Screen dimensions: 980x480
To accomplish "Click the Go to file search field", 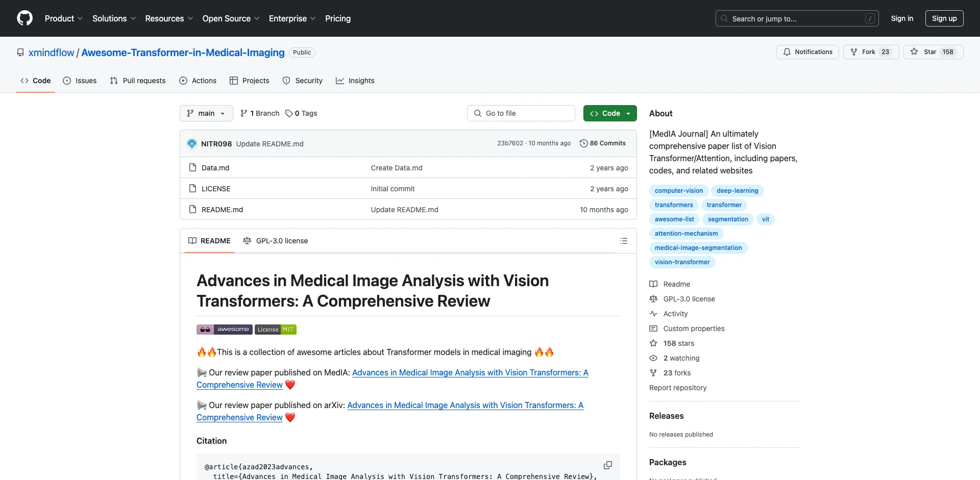I will (x=521, y=113).
